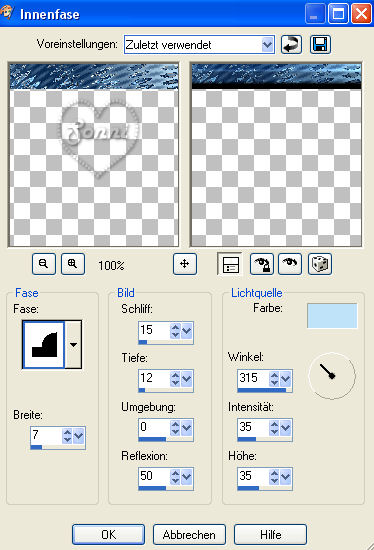Click the Abbrechen button
This screenshot has width=374, height=550.
tap(189, 535)
